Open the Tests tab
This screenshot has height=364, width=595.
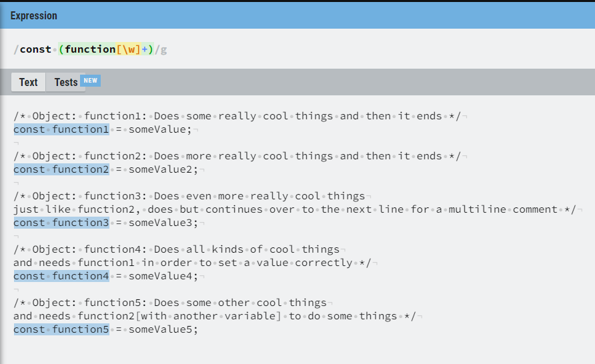pyautogui.click(x=65, y=82)
